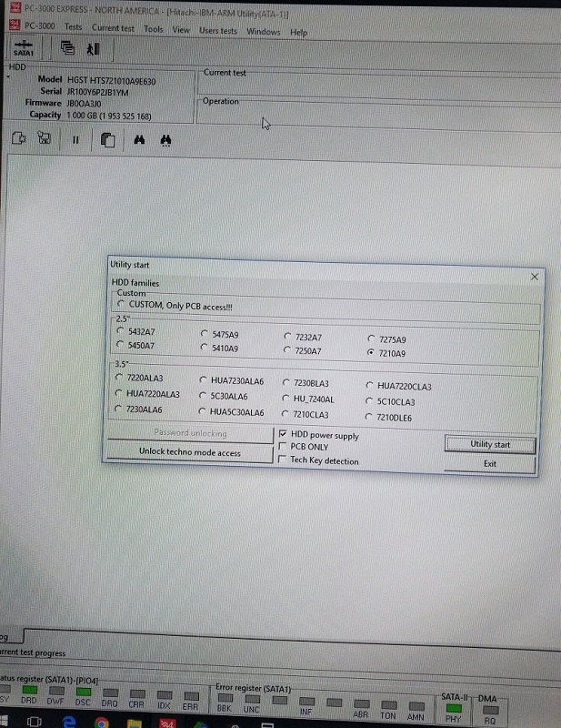Viewport: 561px width, 728px height.
Task: Open the Current test menu
Action: point(113,28)
